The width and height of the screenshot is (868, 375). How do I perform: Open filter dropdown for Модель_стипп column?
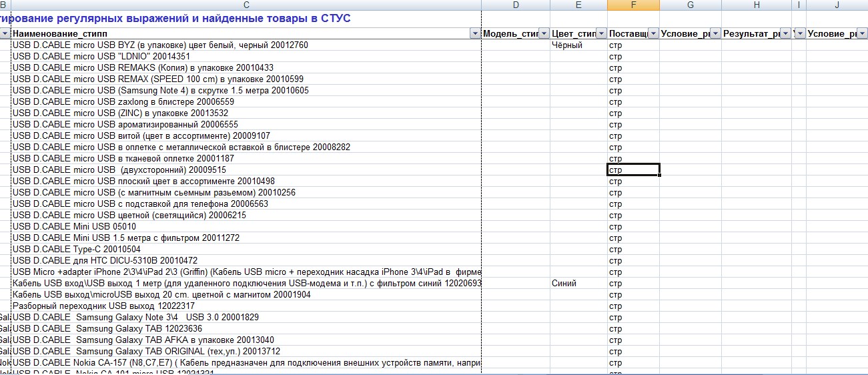click(544, 33)
